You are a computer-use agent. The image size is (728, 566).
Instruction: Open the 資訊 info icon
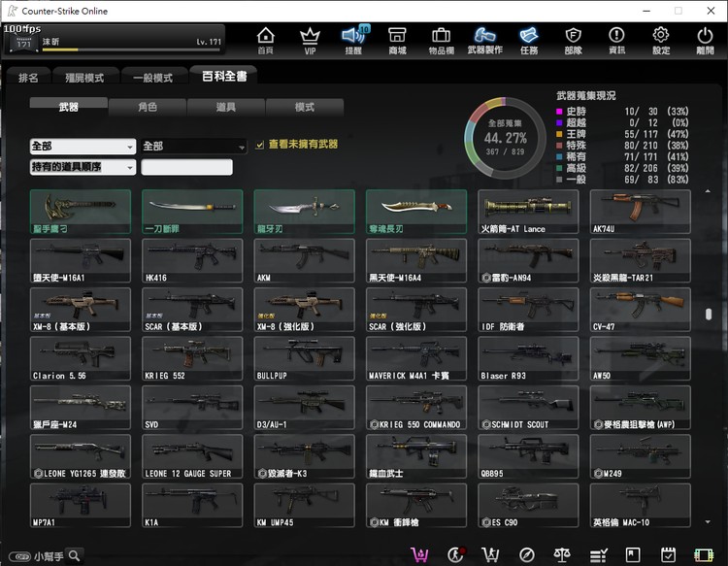pyautogui.click(x=616, y=41)
